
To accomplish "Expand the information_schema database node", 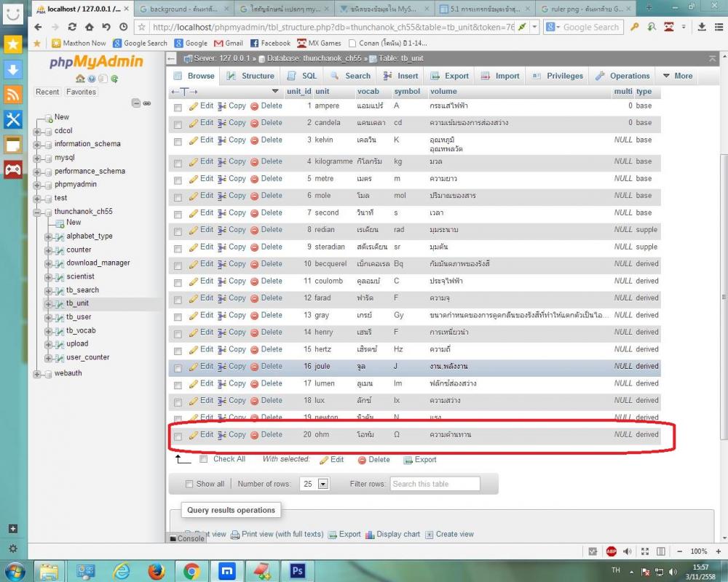I will point(36,145).
